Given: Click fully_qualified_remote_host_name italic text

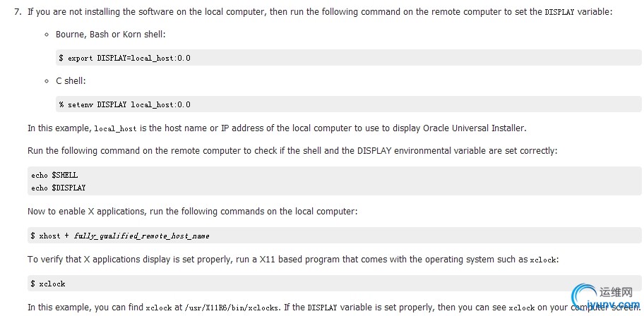Looking at the screenshot, I should click(x=141, y=236).
